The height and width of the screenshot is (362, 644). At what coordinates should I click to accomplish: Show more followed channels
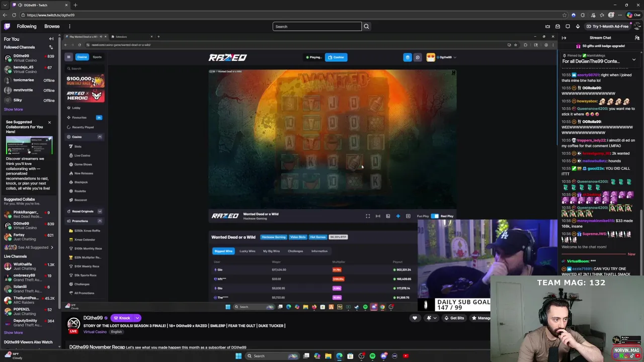[x=14, y=109]
